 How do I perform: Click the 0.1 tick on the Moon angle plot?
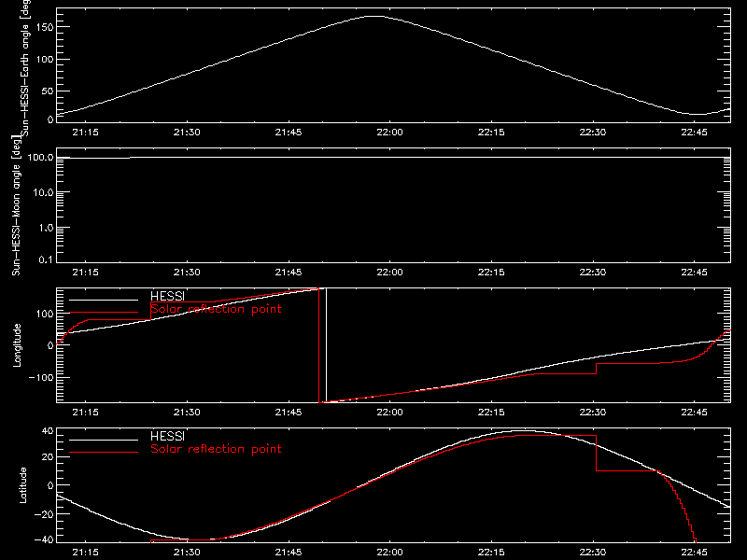click(x=46, y=260)
